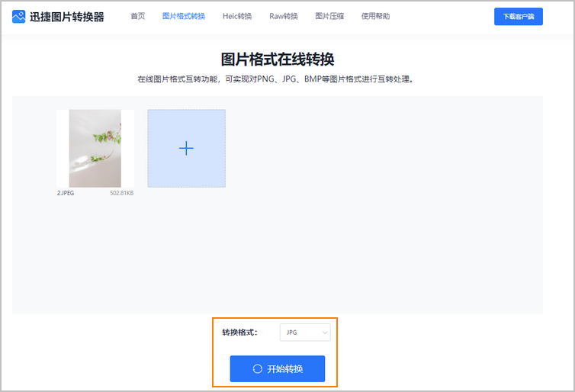Select the 2.JPEG image thumbnail
The width and height of the screenshot is (575, 392).
point(95,149)
